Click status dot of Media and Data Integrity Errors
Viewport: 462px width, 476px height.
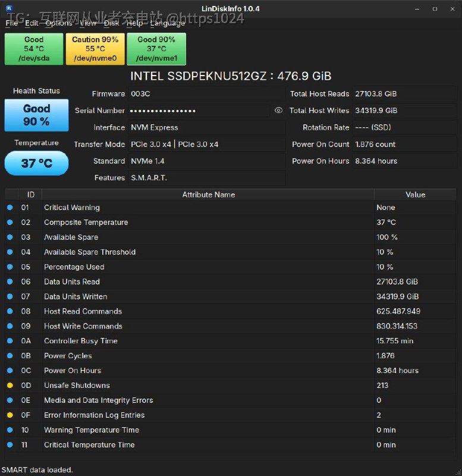pyautogui.click(x=10, y=400)
